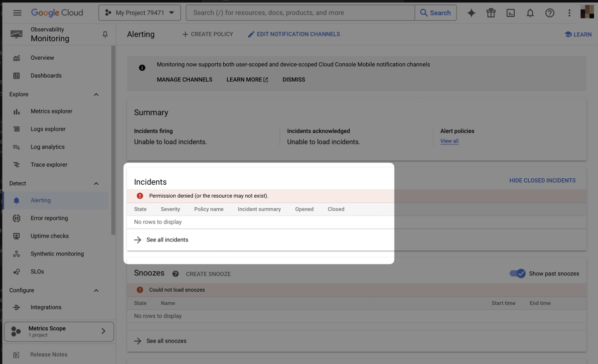The height and width of the screenshot is (364, 598).
Task: Pin the Monitoring product in sidebar
Action: pyautogui.click(x=105, y=34)
